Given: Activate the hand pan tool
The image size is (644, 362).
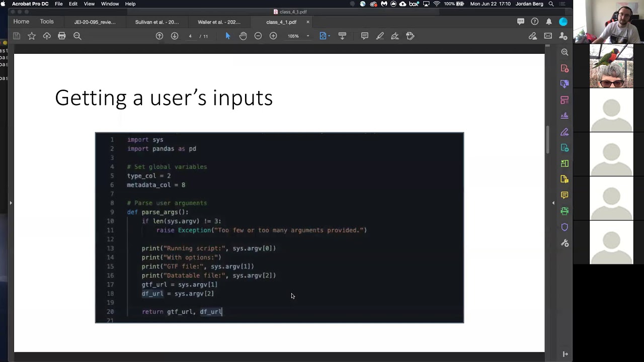Looking at the screenshot, I should click(x=243, y=36).
